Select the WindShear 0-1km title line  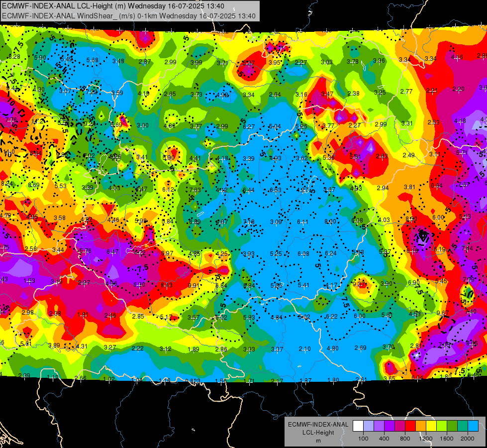coord(128,16)
